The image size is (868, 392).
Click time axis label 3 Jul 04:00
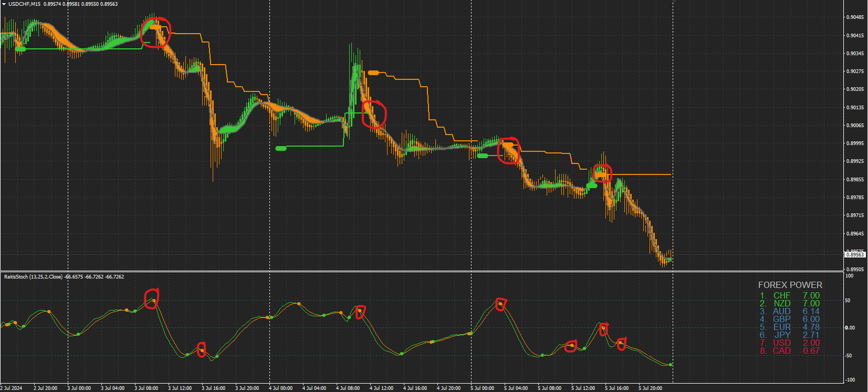(113, 388)
